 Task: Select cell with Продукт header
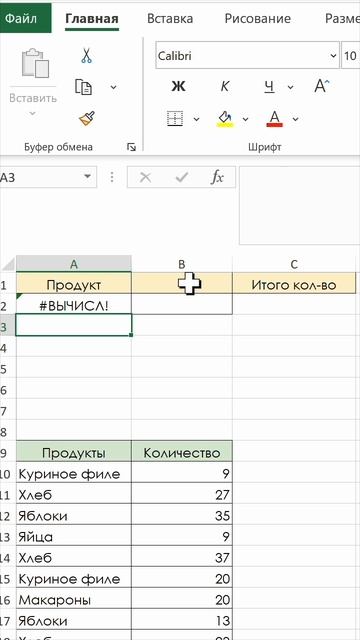click(x=74, y=283)
